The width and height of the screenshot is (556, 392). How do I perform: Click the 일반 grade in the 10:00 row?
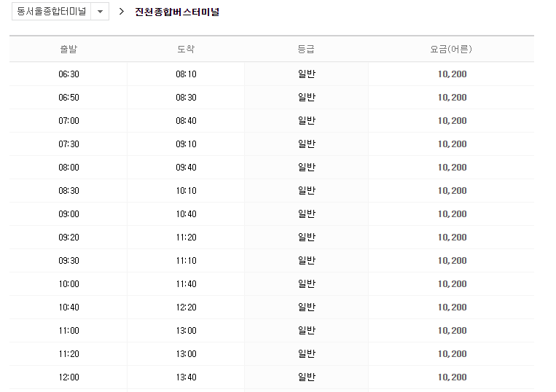[x=307, y=284]
